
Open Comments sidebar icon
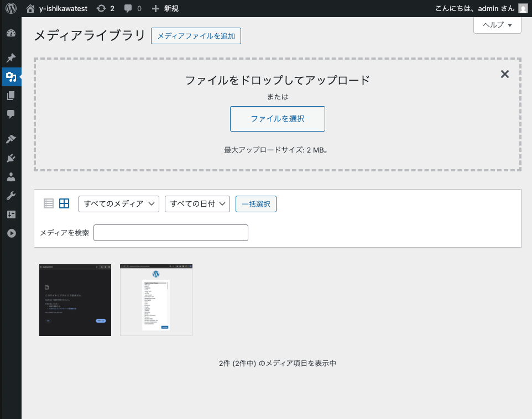(11, 114)
